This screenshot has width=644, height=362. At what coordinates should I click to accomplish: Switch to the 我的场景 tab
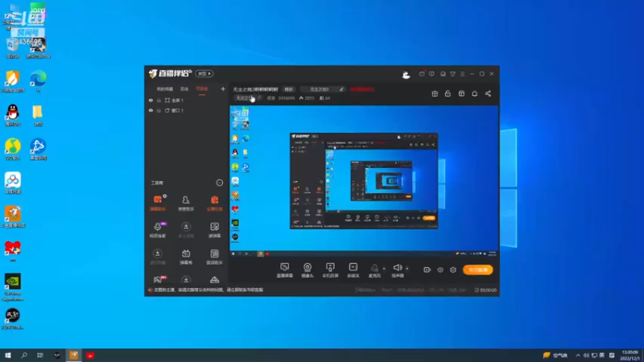tap(165, 89)
